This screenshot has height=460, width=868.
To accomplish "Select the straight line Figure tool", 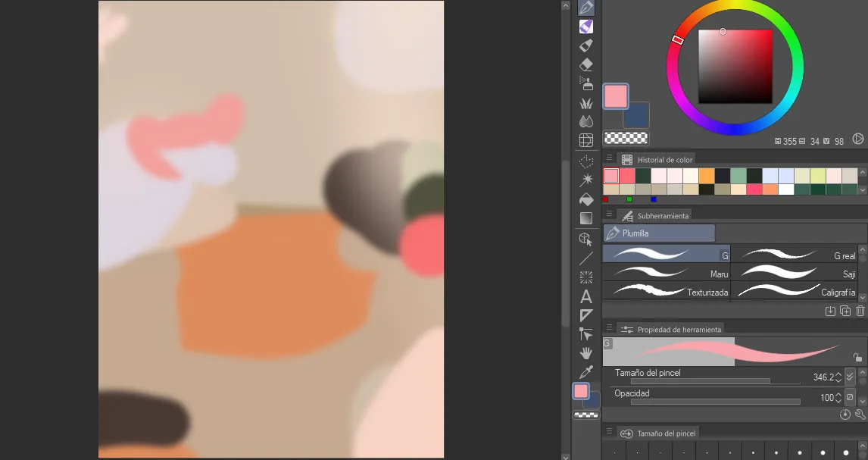I will point(585,258).
